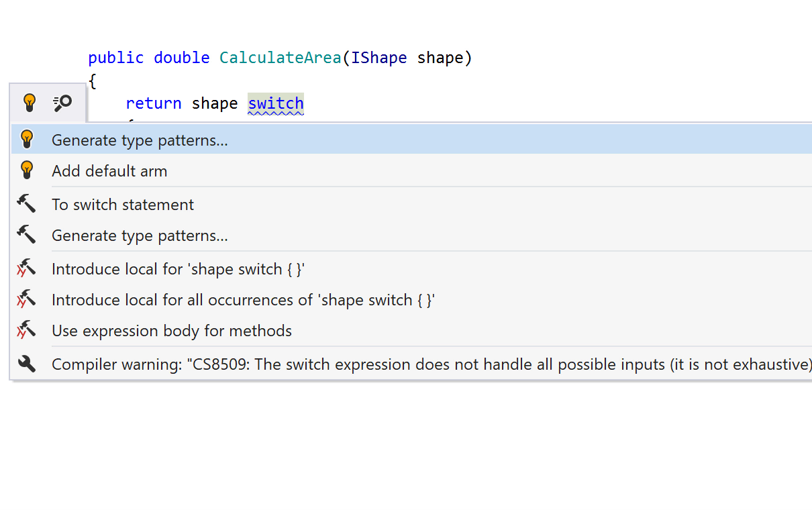Apply Use expression body for methods

pos(171,331)
